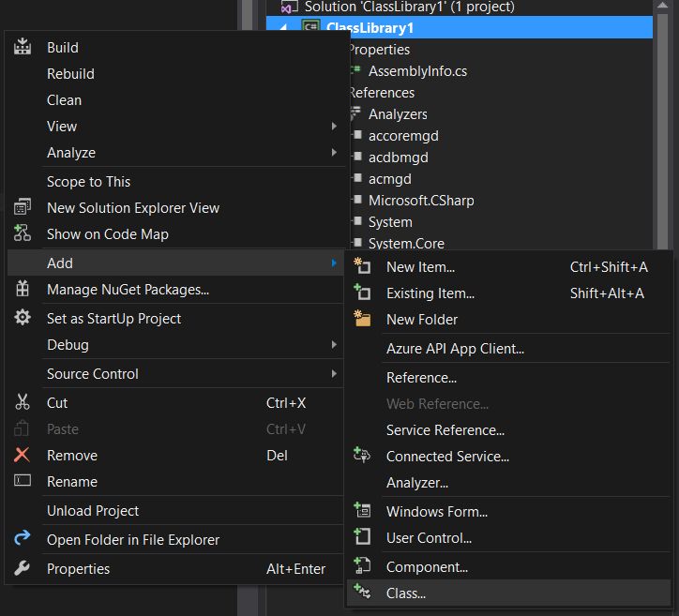Click the Alt+Enter shortcut text

(x=295, y=568)
